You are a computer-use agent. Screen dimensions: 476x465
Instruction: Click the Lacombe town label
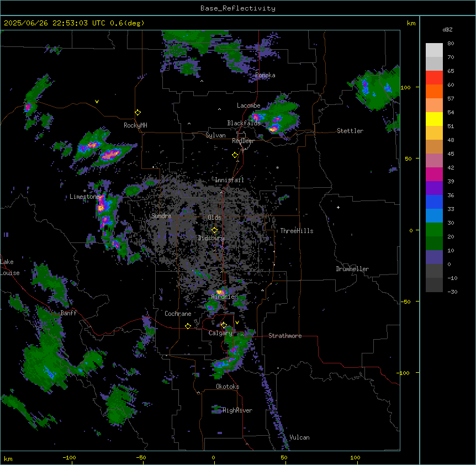(x=248, y=105)
